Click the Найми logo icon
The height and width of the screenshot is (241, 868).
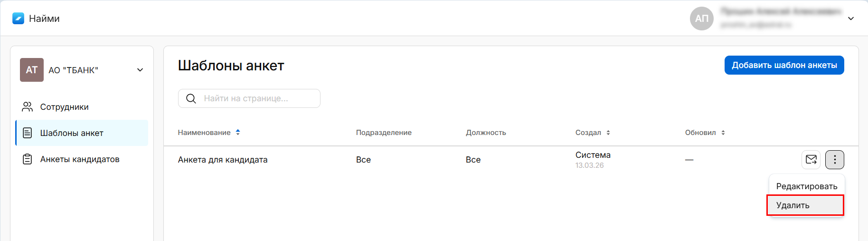click(18, 19)
